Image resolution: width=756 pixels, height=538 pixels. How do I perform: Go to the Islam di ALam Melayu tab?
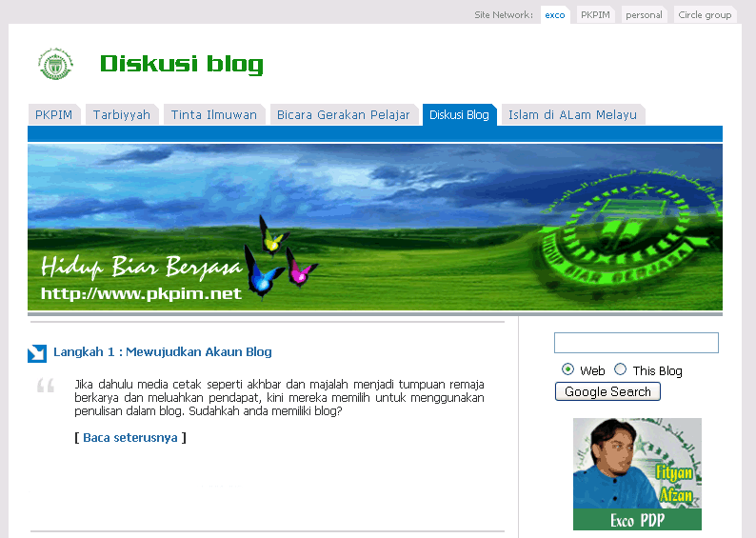(573, 114)
